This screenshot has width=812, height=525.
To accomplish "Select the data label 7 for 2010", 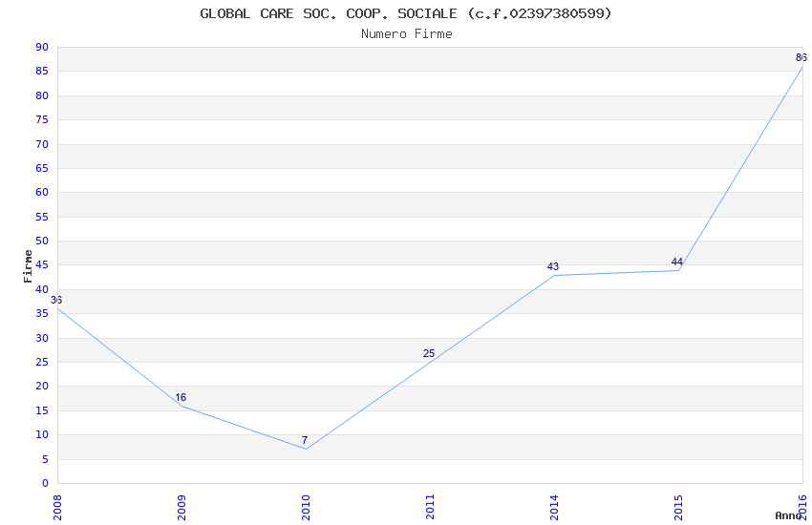I will point(305,440).
